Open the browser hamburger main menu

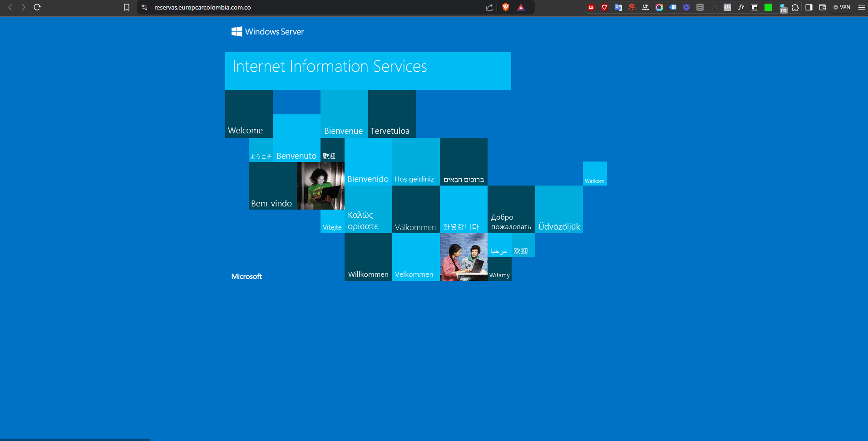click(861, 7)
